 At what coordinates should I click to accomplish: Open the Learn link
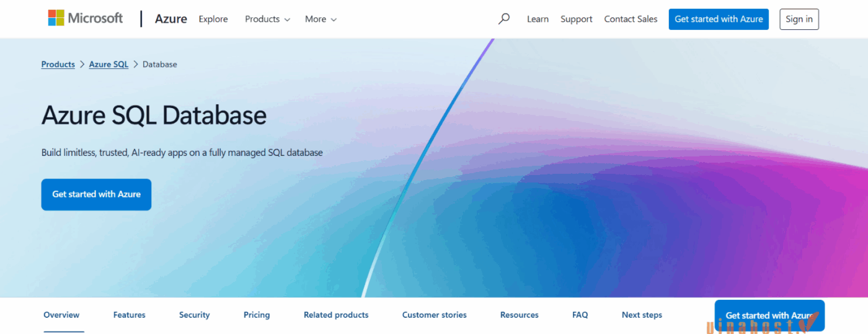538,19
